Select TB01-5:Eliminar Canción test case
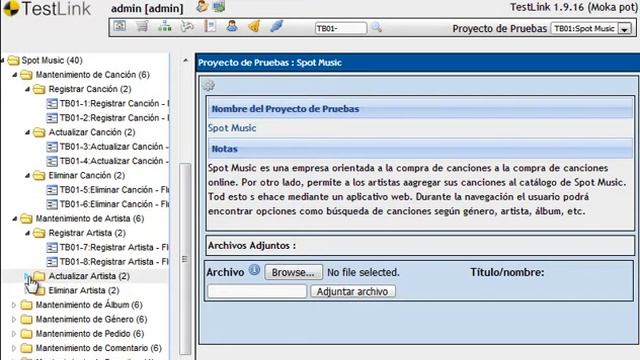 pyautogui.click(x=114, y=190)
